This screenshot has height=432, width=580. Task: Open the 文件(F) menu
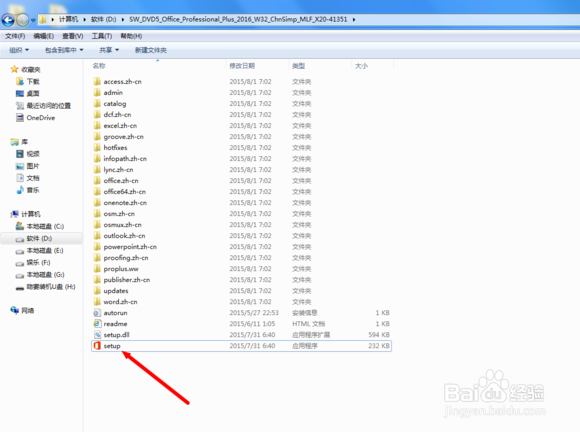pos(15,36)
